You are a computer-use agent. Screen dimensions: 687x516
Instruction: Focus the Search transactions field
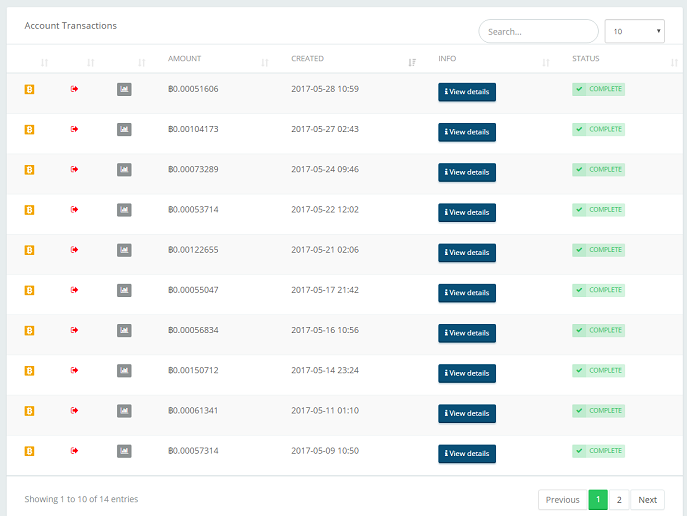tap(538, 31)
